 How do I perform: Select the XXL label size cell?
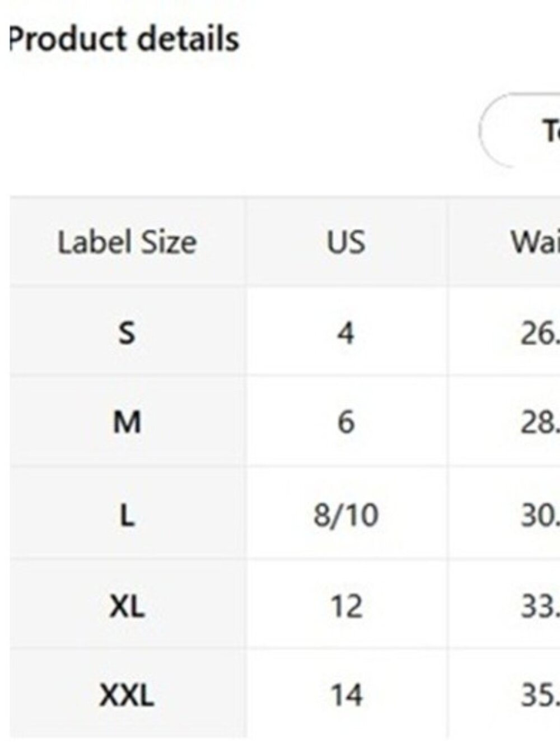coord(127,695)
